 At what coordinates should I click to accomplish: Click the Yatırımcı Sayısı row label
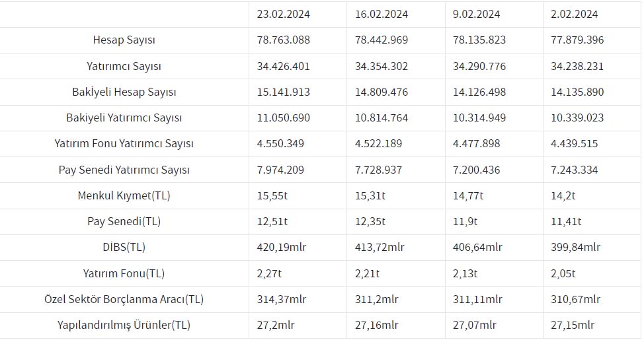124,66
